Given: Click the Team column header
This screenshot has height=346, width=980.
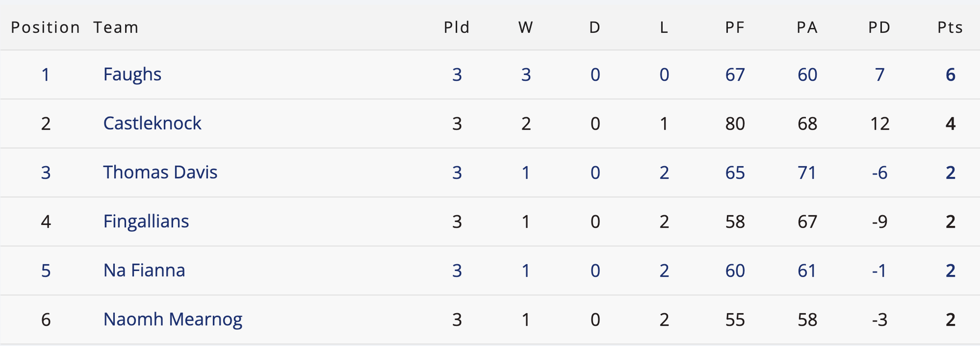Looking at the screenshot, I should pos(116,27).
